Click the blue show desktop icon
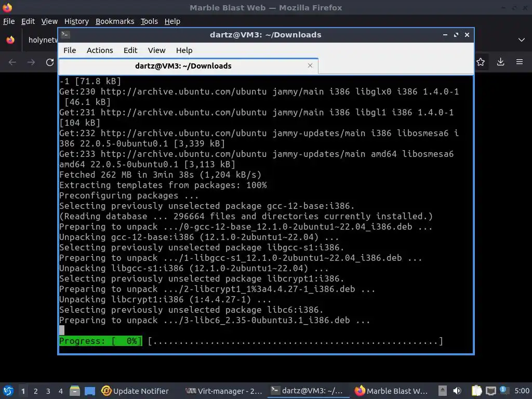 click(90, 391)
